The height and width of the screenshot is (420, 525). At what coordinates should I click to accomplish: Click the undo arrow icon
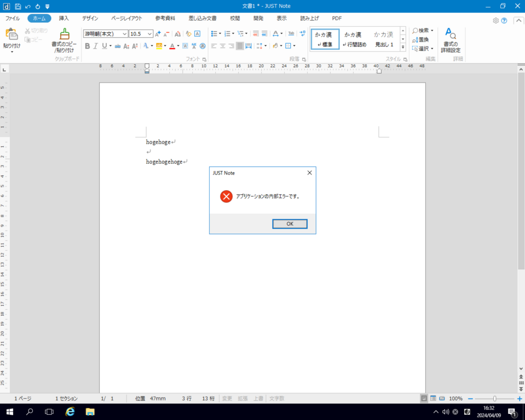[x=28, y=6]
